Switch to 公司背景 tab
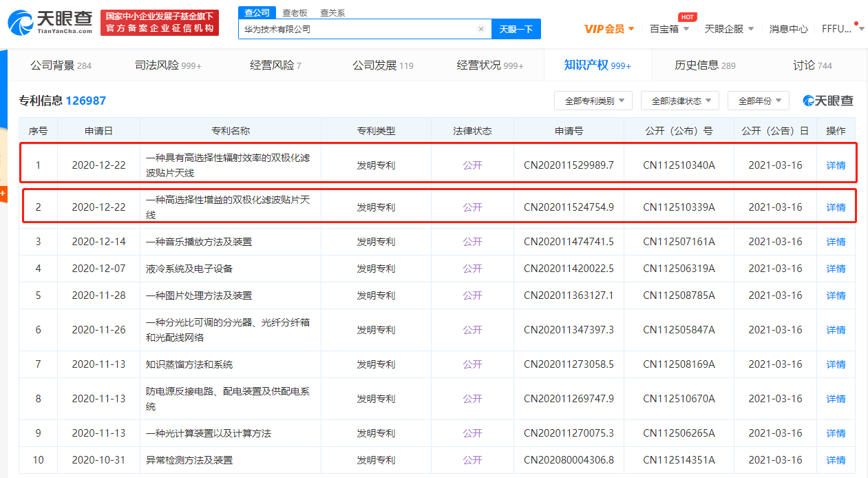This screenshot has height=478, width=868. point(61,65)
